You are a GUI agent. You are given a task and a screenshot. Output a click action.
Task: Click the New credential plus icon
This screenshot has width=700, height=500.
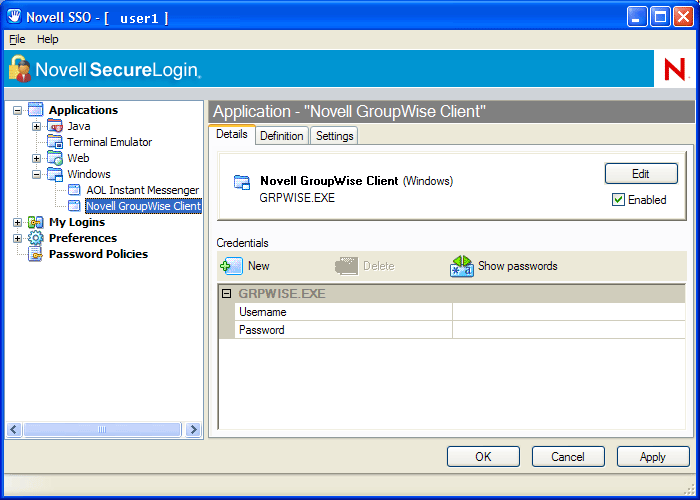232,266
